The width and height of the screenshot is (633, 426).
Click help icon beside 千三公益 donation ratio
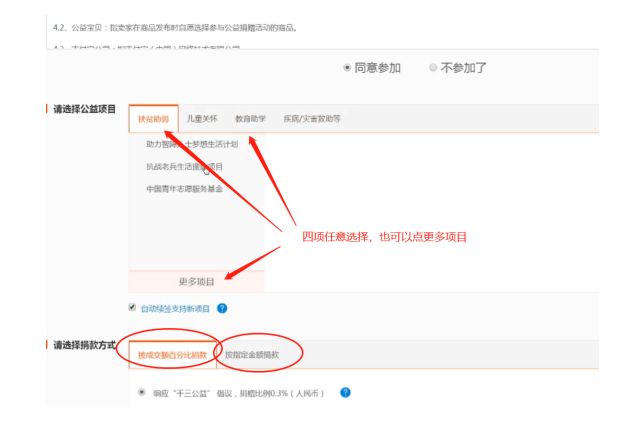(x=345, y=392)
